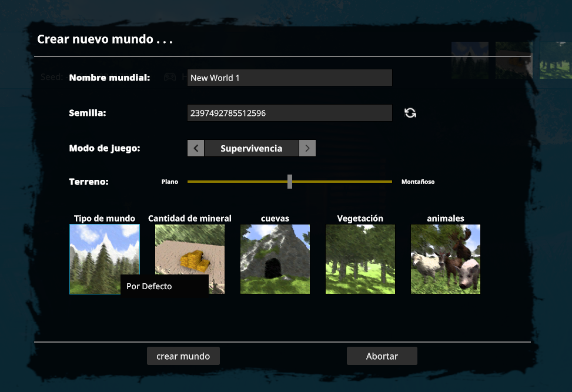Click the randomize seed refresh icon
Image resolution: width=572 pixels, height=392 pixels.
tap(410, 113)
